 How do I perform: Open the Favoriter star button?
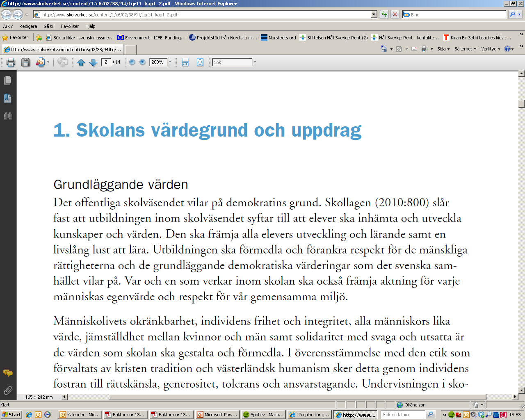click(x=16, y=38)
